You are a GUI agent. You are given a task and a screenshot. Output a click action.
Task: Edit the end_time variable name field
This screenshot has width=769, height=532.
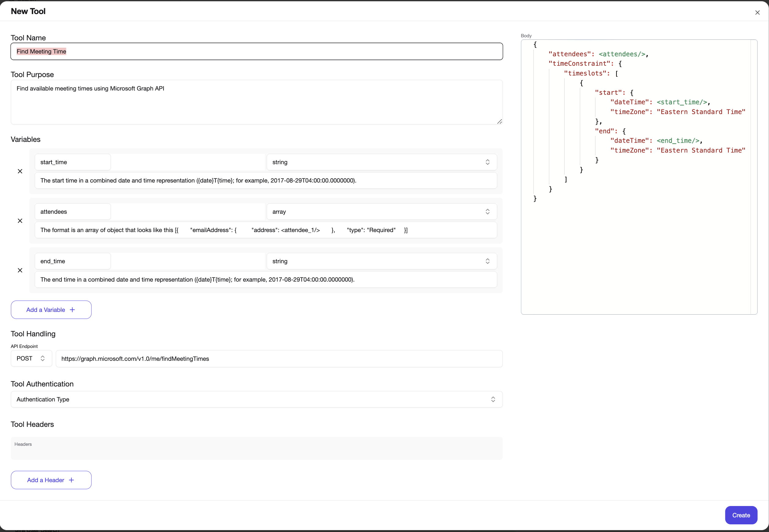click(73, 261)
